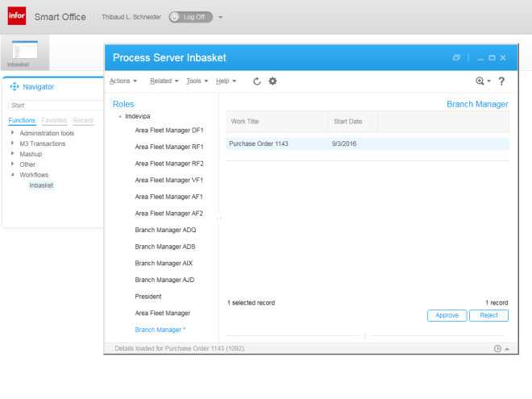This screenshot has width=532, height=399.
Task: Click the Start search field in Navigator
Action: click(x=52, y=105)
